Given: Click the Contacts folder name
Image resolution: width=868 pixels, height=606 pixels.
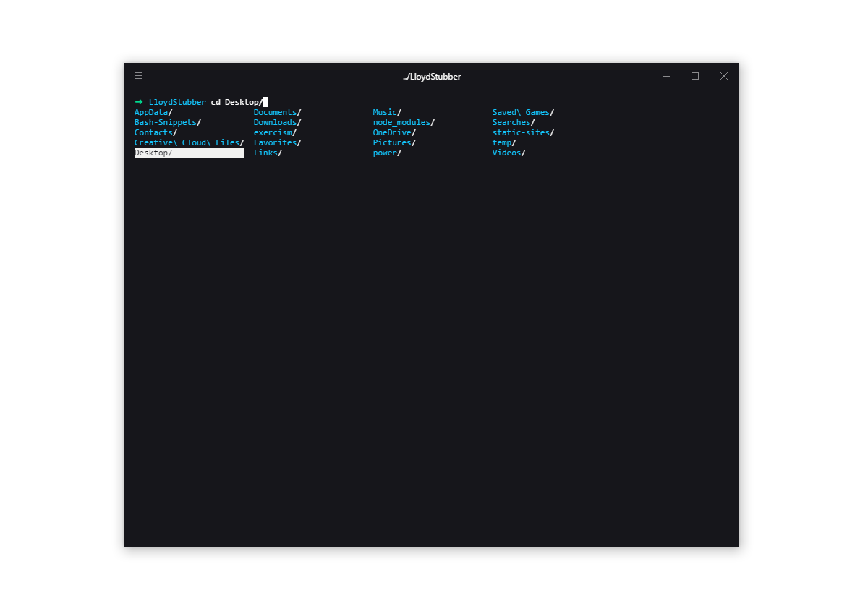Looking at the screenshot, I should coord(154,132).
